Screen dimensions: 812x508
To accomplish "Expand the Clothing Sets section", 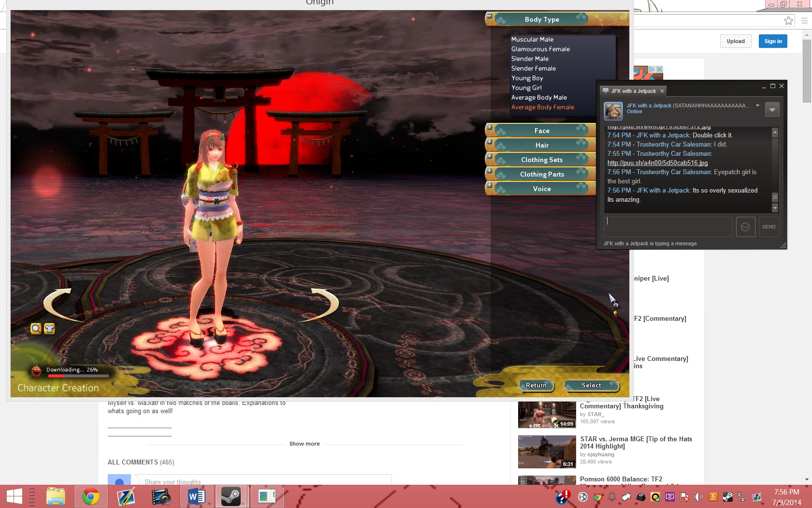I will pos(489,156).
